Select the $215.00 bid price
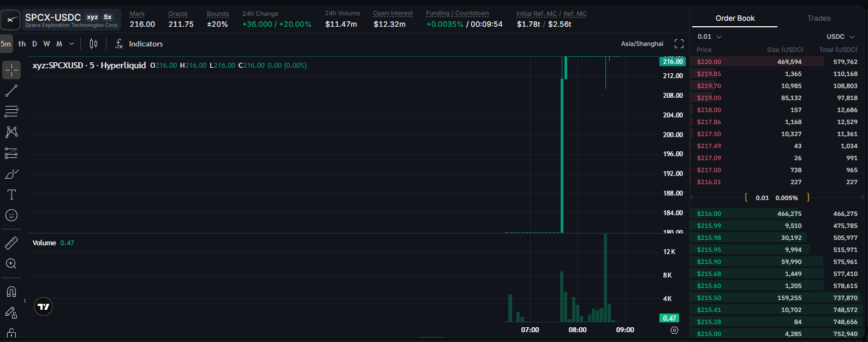 point(709,334)
